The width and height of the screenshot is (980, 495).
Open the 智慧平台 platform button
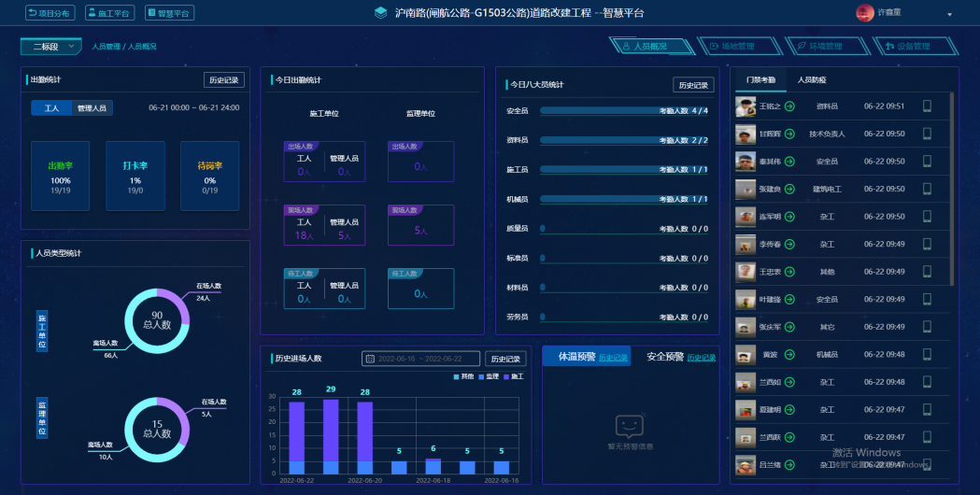[x=169, y=12]
